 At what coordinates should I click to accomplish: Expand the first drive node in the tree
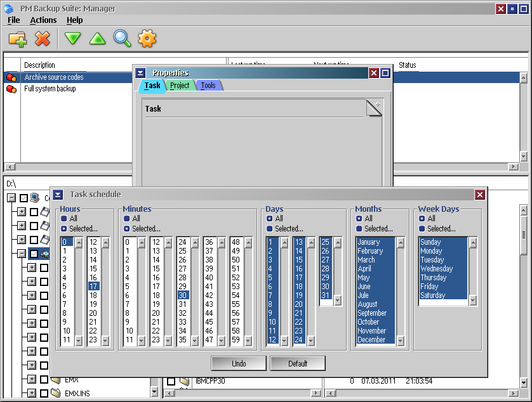click(x=22, y=212)
